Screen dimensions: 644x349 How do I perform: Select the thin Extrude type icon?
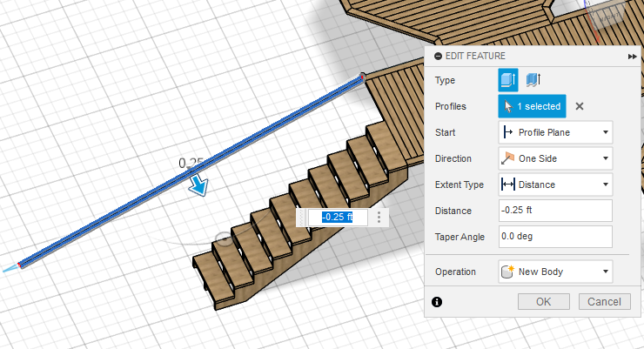533,80
